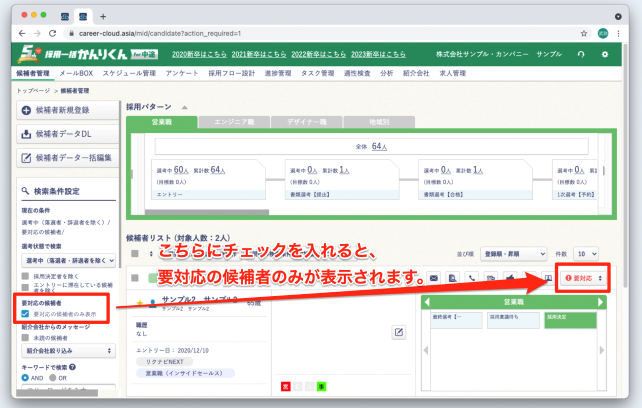This screenshot has width=642, height=408.
Task: Switch to the エンジニア職 tab
Action: (234, 122)
